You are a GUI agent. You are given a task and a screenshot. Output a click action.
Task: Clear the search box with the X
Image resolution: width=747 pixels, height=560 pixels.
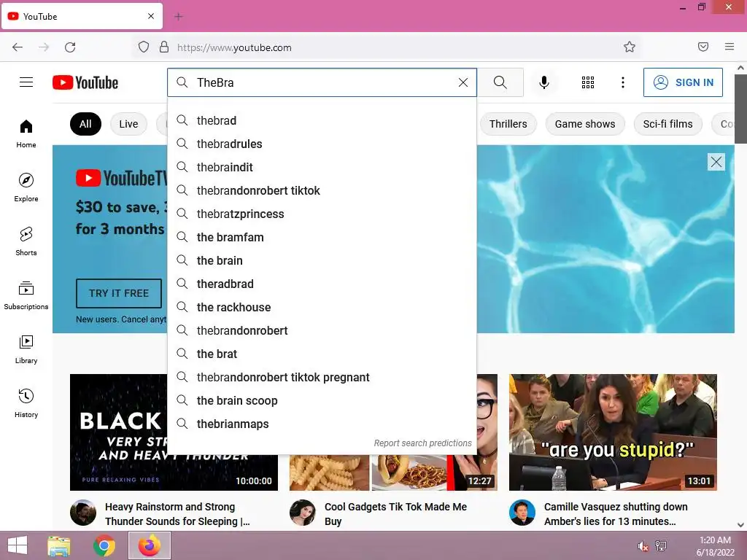[x=462, y=82]
